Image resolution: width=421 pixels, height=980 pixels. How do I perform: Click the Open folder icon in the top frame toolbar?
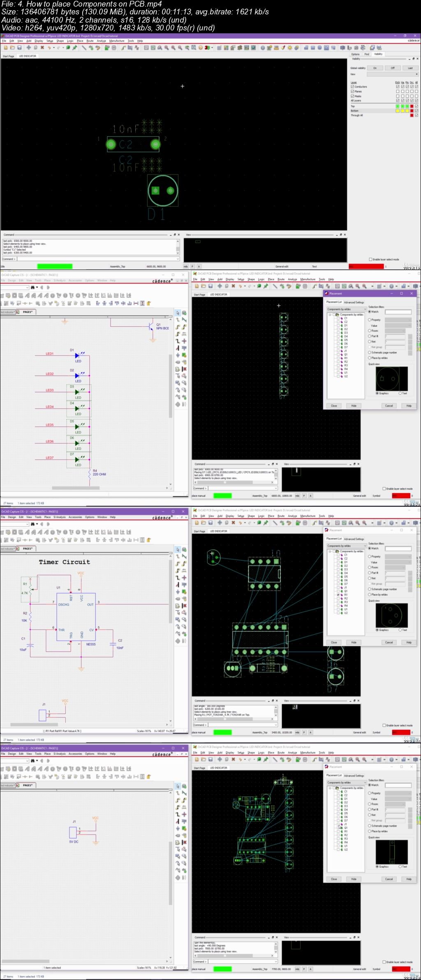pos(12,48)
